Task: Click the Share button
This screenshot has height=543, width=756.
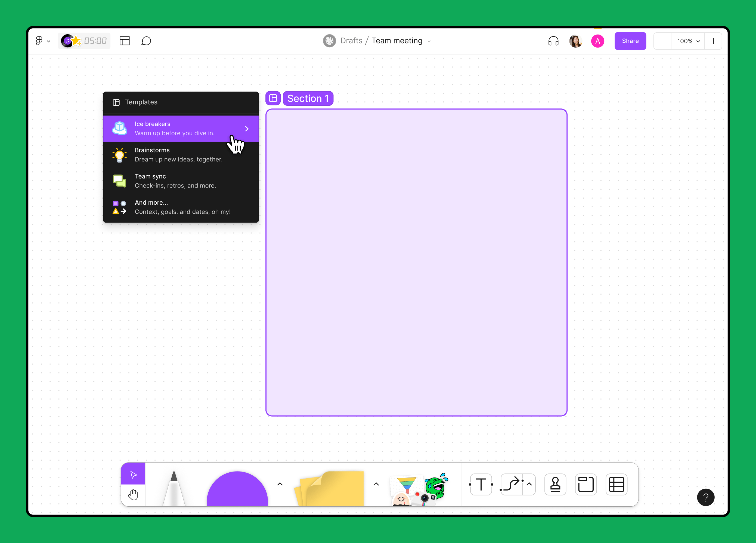Action: pyautogui.click(x=630, y=41)
